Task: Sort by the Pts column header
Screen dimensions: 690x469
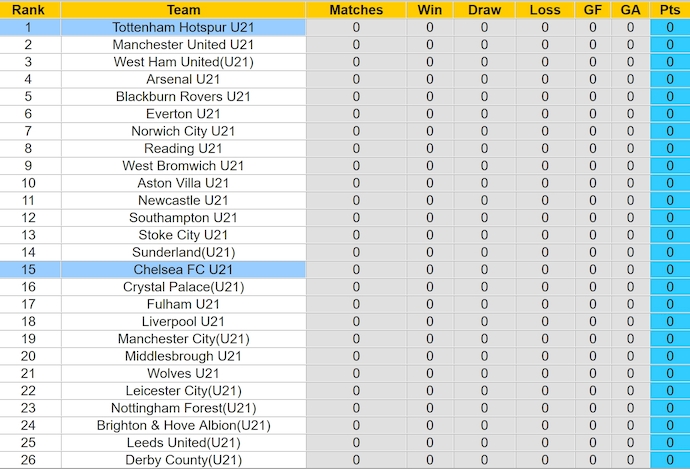Action: point(669,10)
